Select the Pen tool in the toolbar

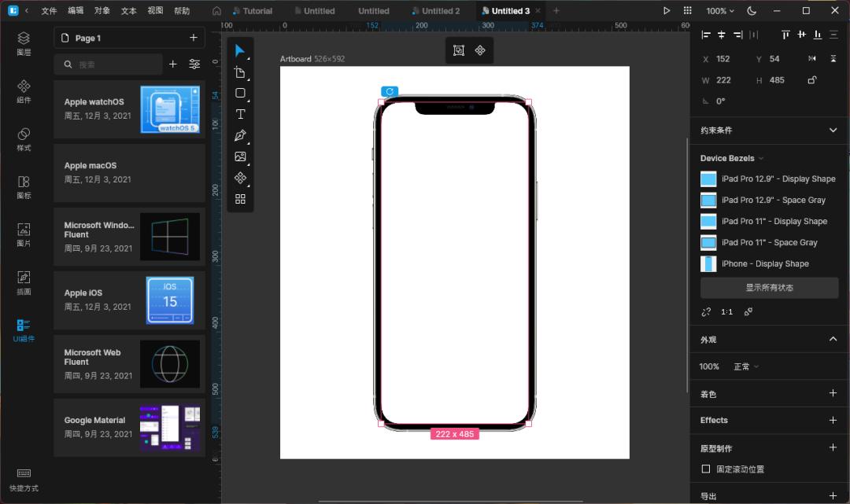point(240,135)
